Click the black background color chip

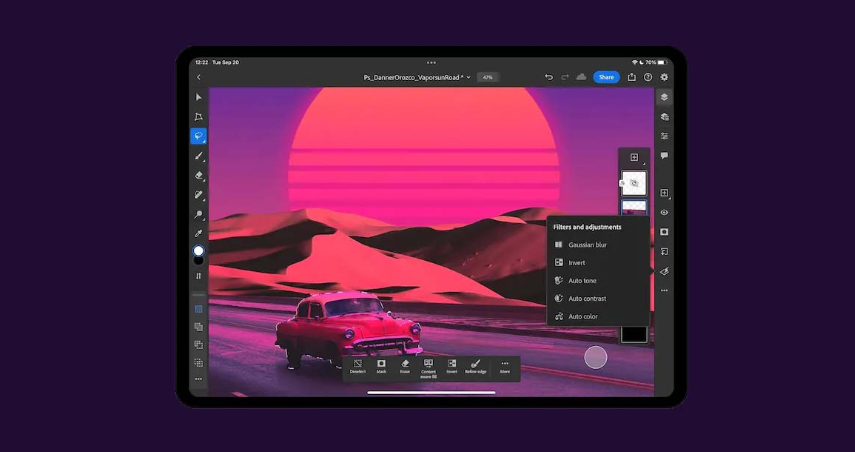[x=198, y=261]
